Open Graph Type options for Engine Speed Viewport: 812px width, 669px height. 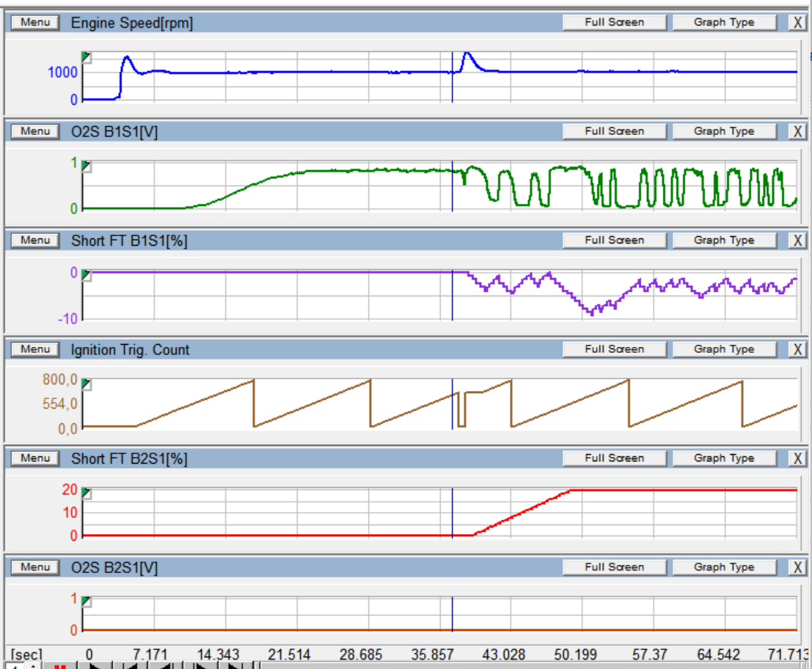[x=723, y=23]
